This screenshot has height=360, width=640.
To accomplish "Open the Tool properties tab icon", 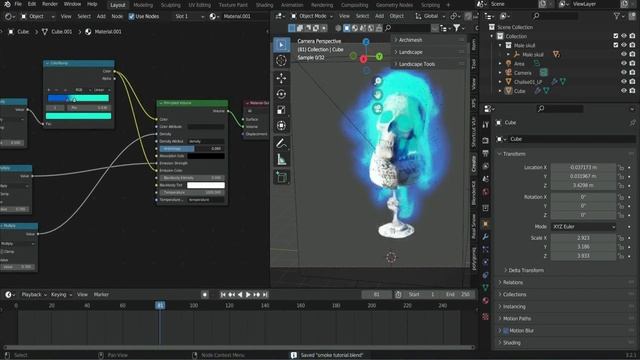I will [485, 125].
